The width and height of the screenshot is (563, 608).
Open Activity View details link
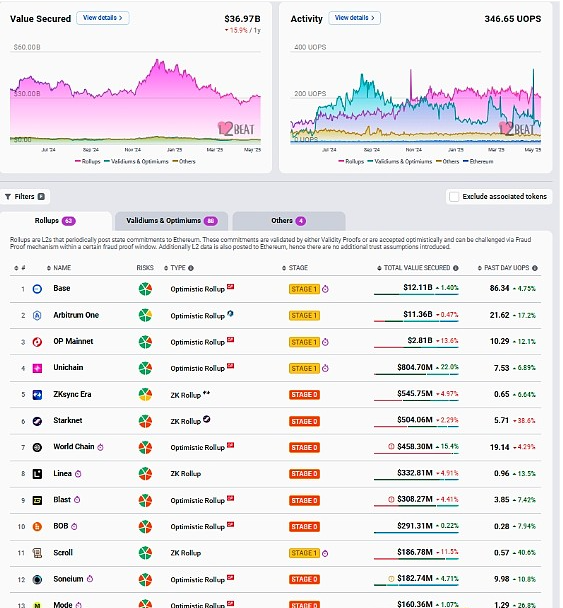tap(354, 18)
